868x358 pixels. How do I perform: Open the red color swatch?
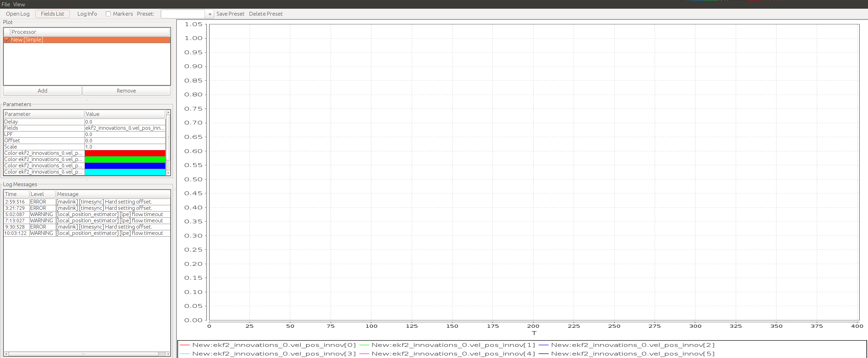click(x=125, y=153)
